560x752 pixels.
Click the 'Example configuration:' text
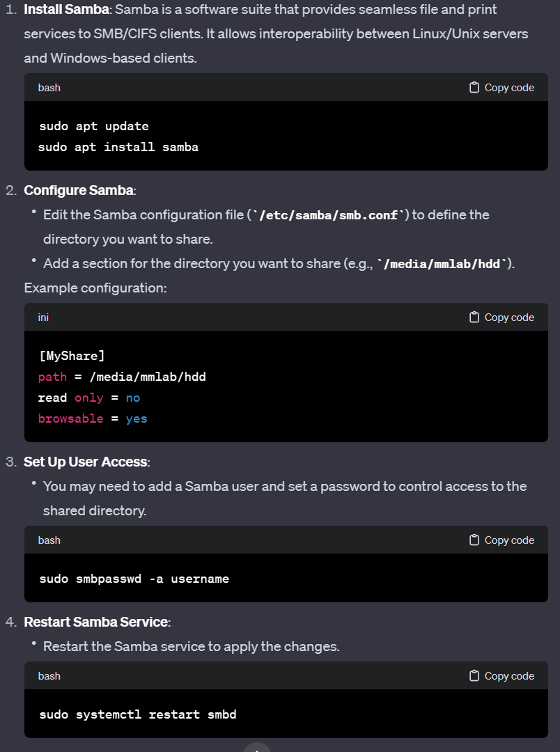(x=95, y=288)
